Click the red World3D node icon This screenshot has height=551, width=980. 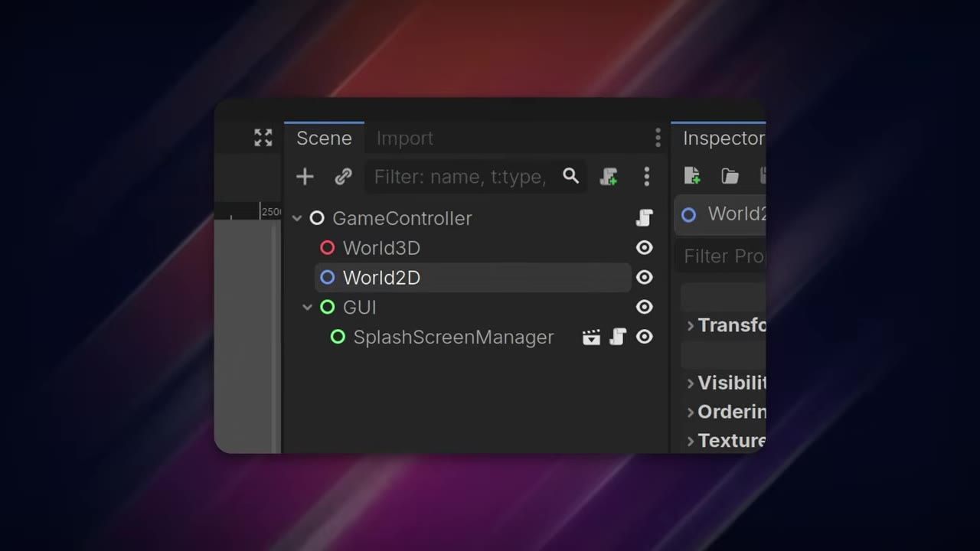point(327,248)
